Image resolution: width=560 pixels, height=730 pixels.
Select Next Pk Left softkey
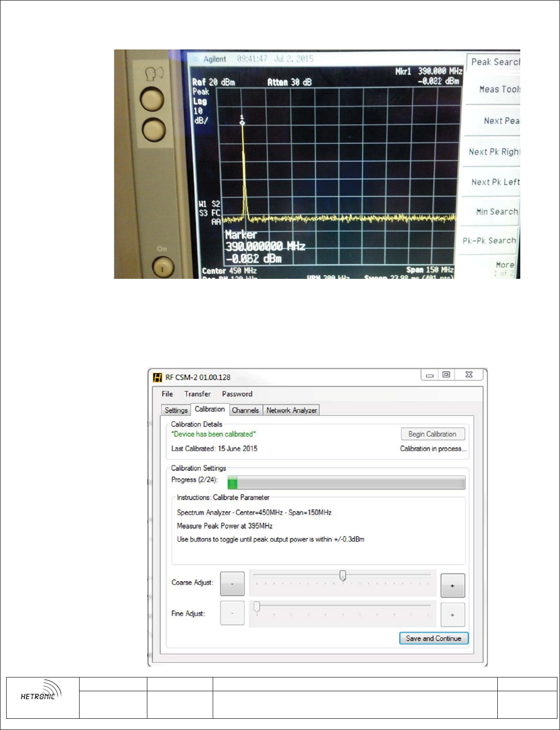pyautogui.click(x=492, y=182)
